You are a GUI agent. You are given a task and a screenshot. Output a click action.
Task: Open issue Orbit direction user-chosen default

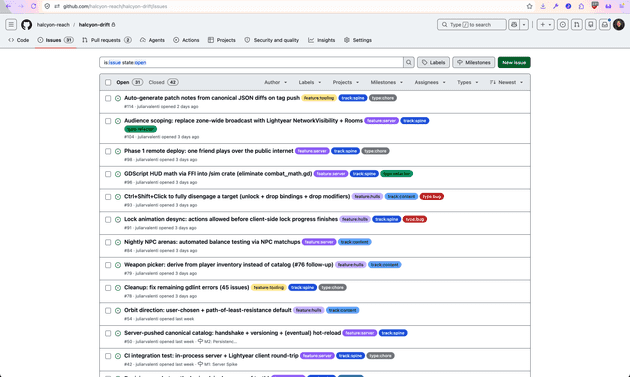pyautogui.click(x=208, y=310)
